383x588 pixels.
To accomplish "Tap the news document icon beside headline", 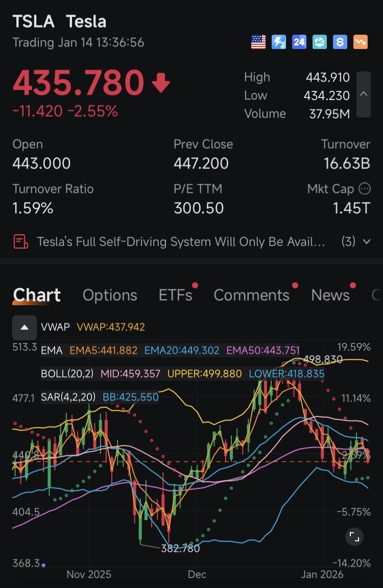I will (x=20, y=241).
